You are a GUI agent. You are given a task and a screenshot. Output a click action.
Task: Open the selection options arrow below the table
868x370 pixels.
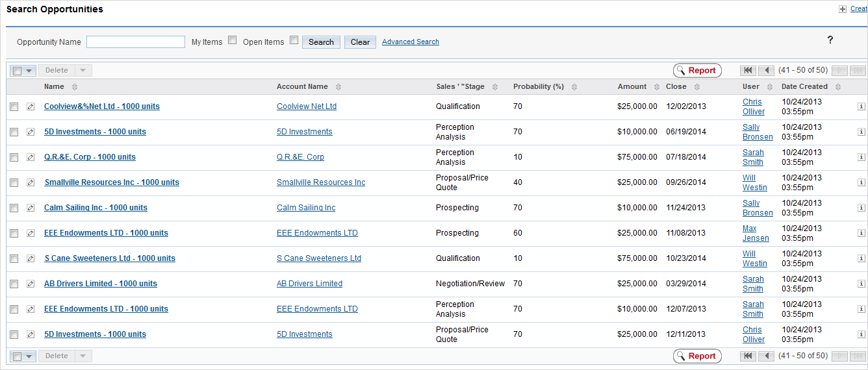tap(30, 356)
